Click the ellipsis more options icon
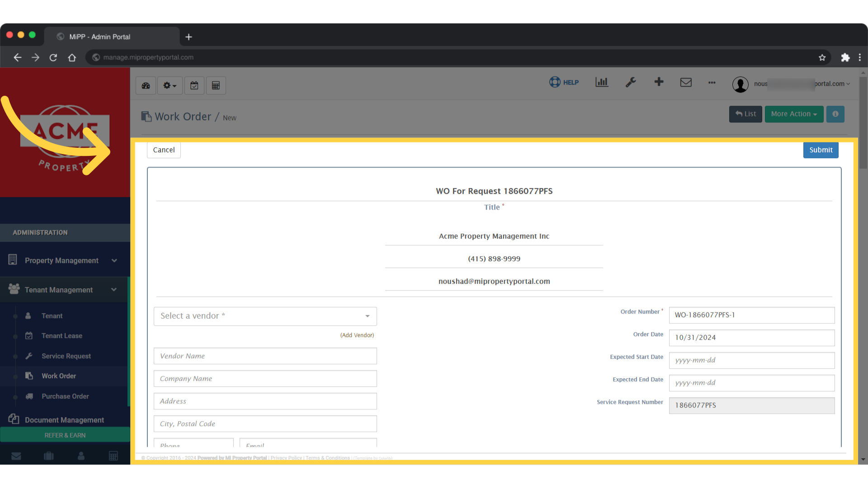 click(712, 83)
